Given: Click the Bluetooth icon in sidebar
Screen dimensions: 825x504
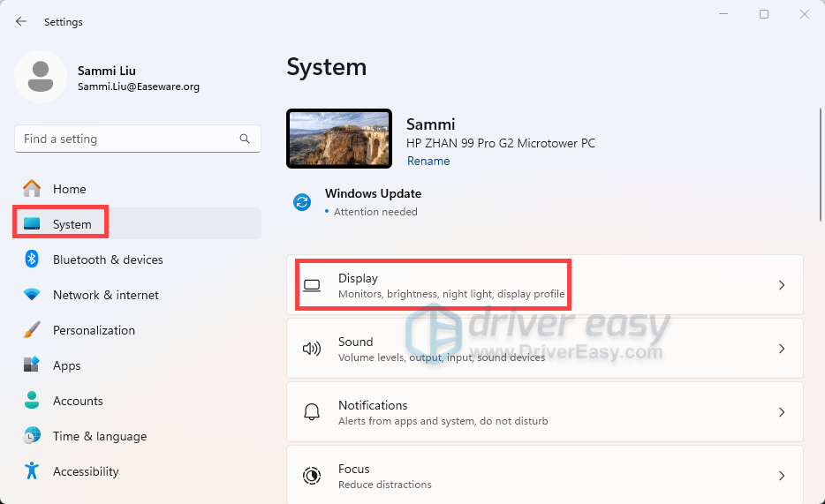Looking at the screenshot, I should [32, 260].
